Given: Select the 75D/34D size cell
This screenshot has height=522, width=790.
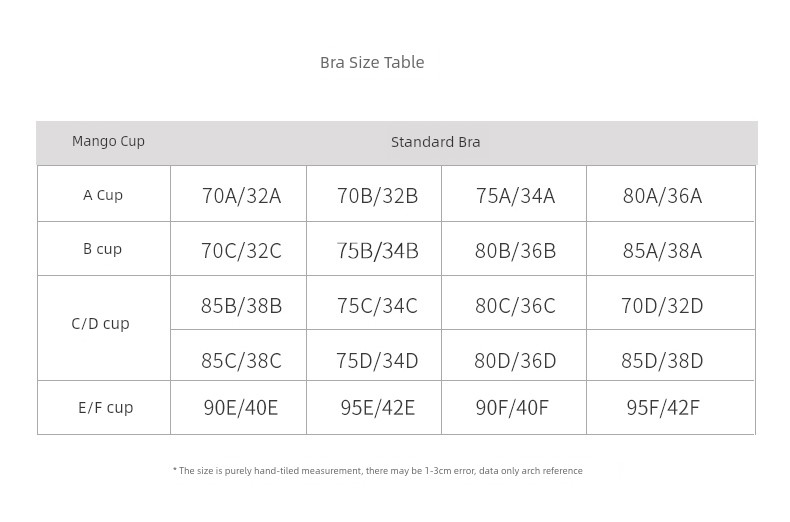Looking at the screenshot, I should tap(377, 360).
